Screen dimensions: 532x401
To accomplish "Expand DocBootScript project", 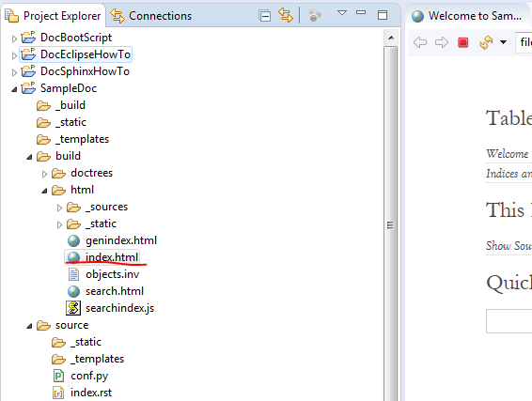I will click(14, 39).
